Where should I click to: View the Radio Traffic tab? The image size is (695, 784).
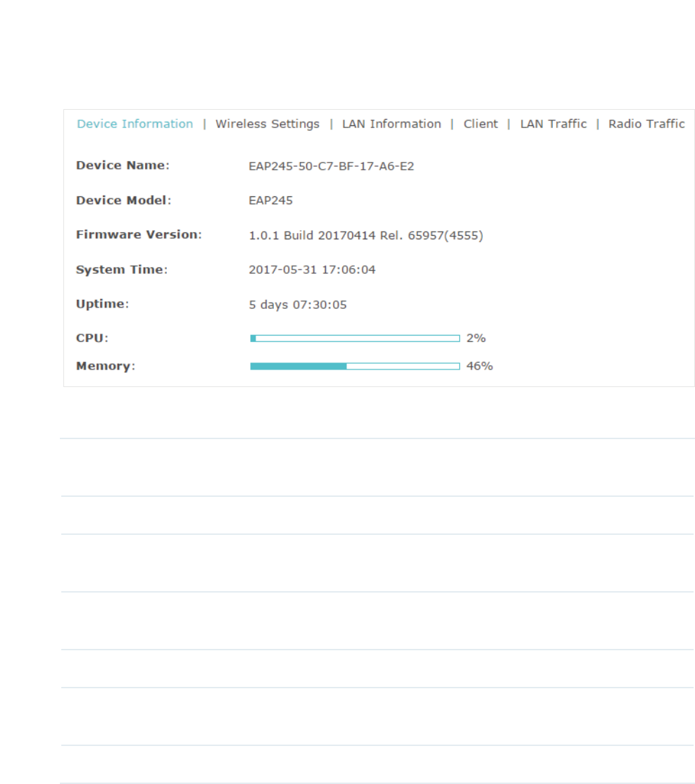(x=646, y=124)
